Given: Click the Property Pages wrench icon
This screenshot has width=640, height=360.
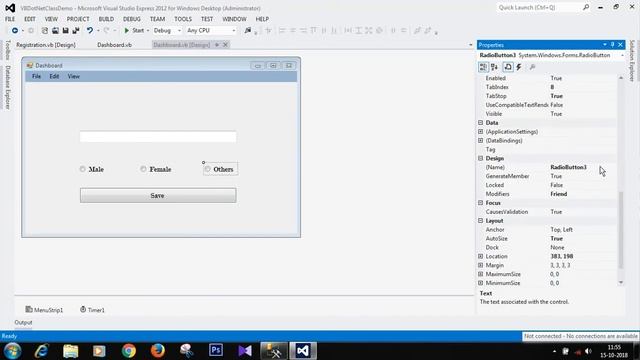Looking at the screenshot, I should click(532, 67).
